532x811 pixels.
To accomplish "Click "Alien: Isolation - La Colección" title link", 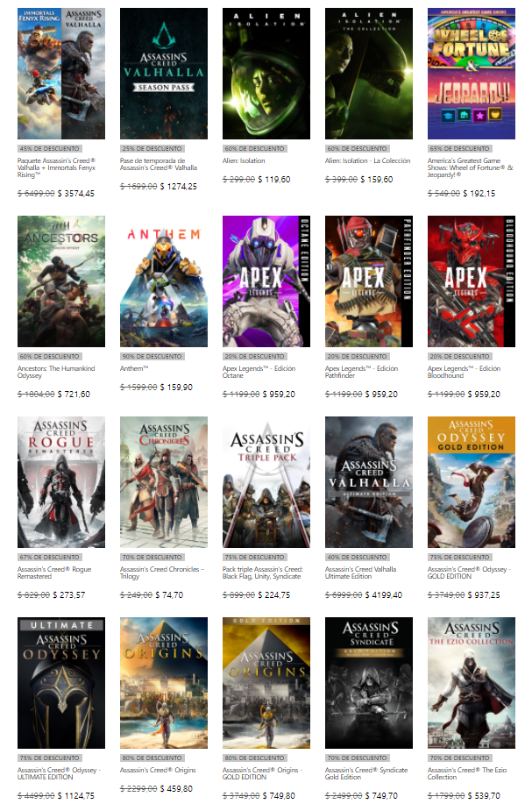I will [x=367, y=161].
